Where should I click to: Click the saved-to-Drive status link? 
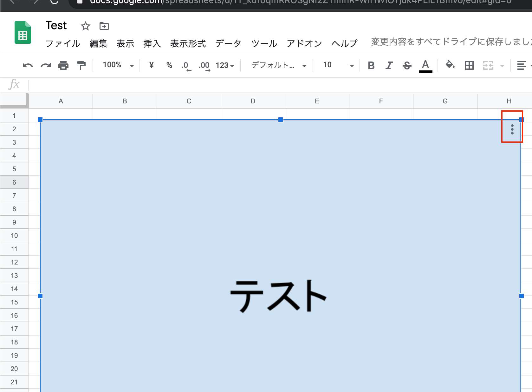pyautogui.click(x=451, y=42)
